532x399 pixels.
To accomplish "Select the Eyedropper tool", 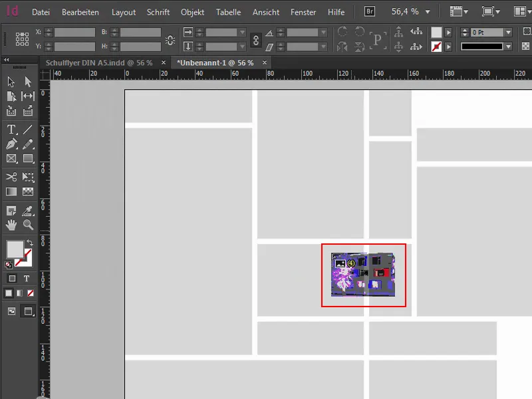I will pos(28,211).
